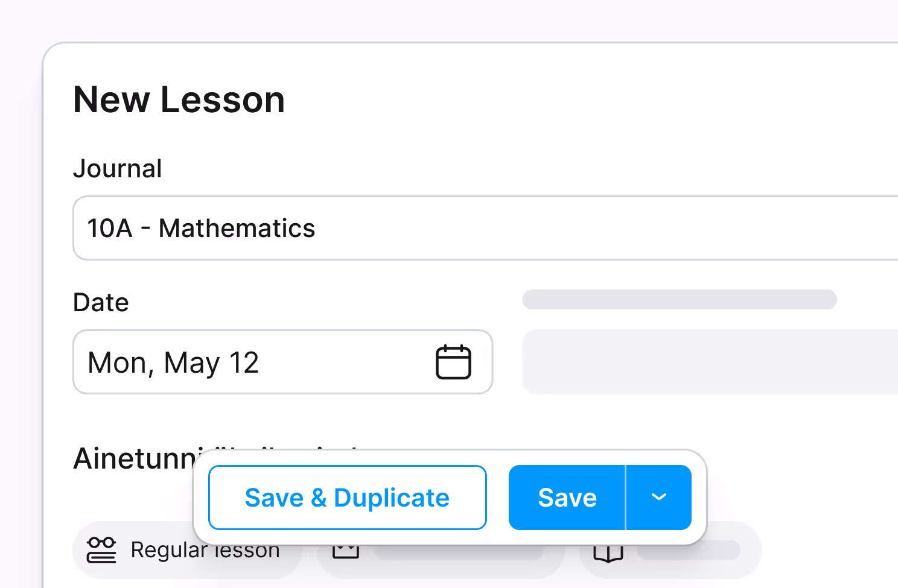898x588 pixels.
Task: Click the New Lesson dialog heading
Action: click(179, 100)
